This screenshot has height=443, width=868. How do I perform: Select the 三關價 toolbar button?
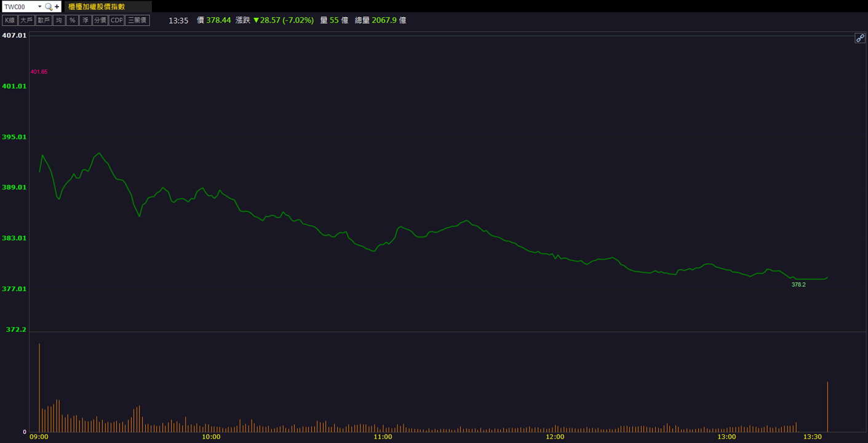point(137,20)
